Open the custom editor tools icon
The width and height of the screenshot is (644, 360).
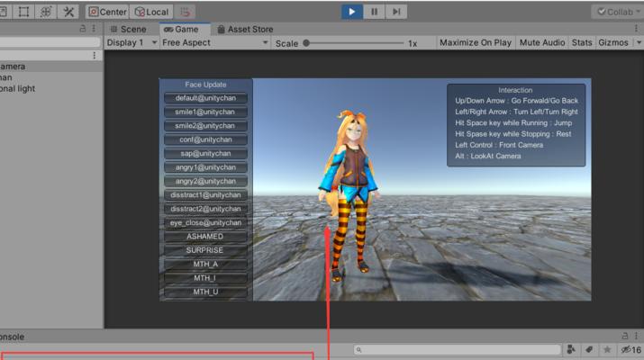68,12
